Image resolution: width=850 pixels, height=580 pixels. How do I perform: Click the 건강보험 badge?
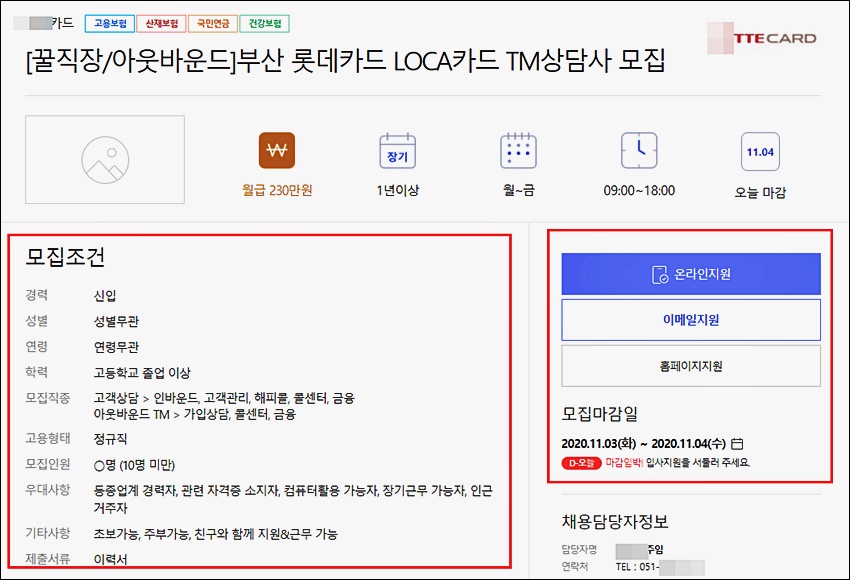tap(265, 23)
